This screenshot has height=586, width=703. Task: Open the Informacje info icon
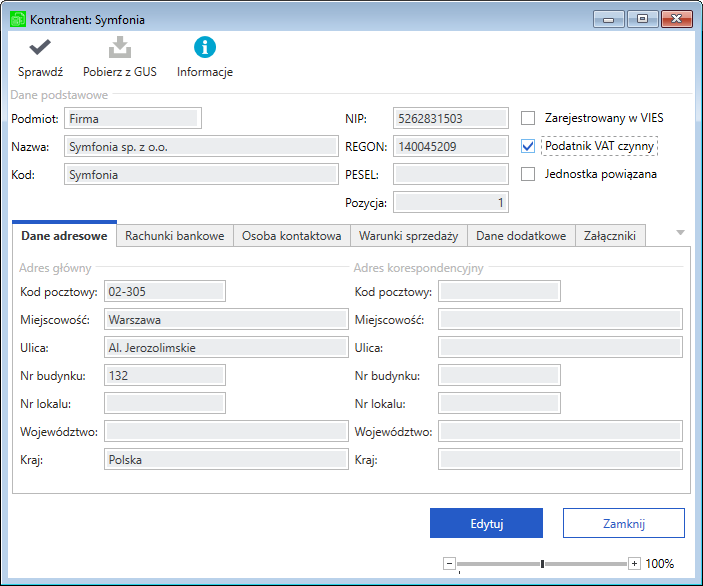pyautogui.click(x=204, y=47)
